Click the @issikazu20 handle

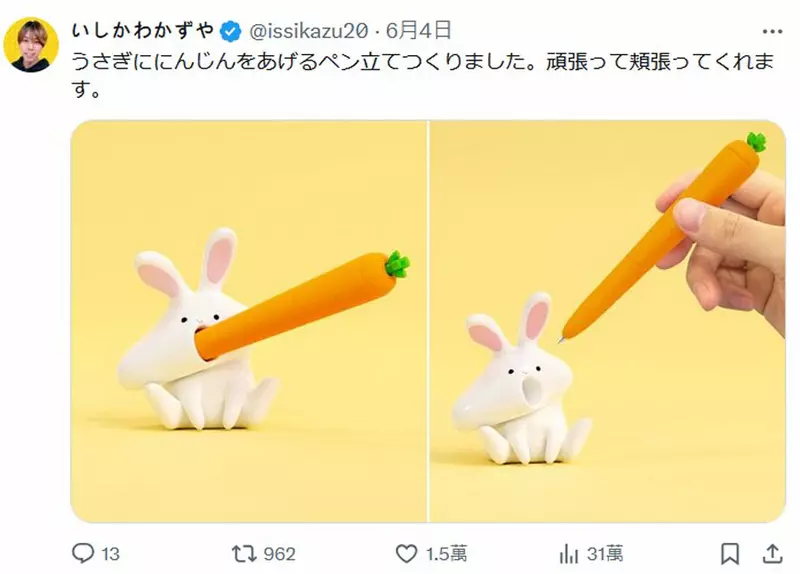pos(309,32)
